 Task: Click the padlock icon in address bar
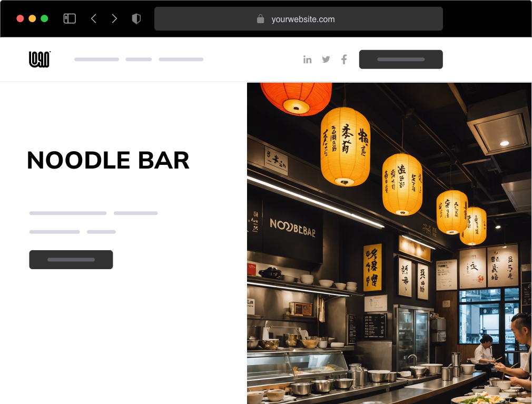pyautogui.click(x=260, y=19)
